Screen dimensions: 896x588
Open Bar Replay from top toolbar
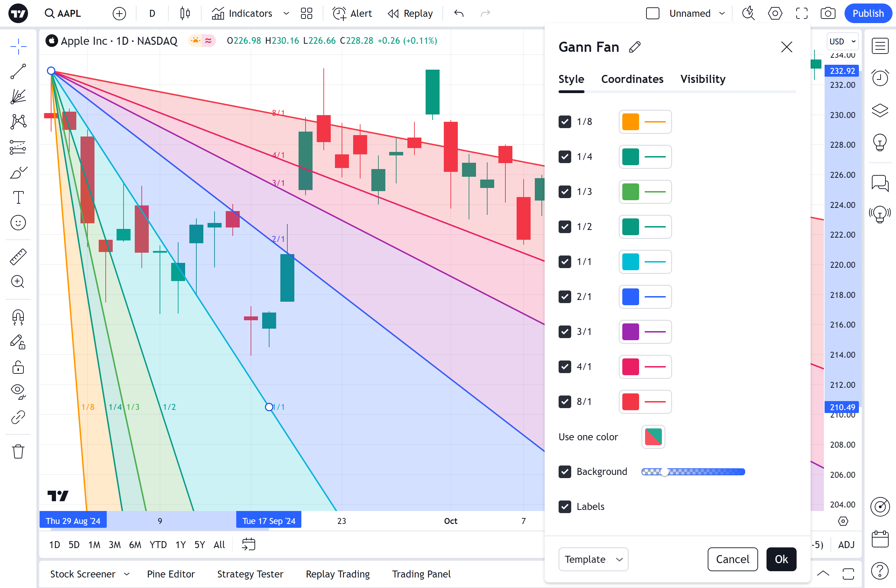pos(410,14)
